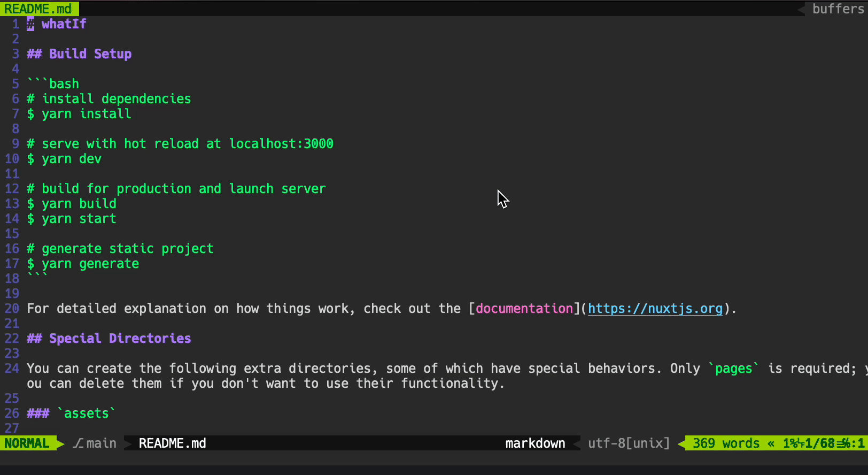Click the yarn build command
The width and height of the screenshot is (868, 475).
pos(72,204)
